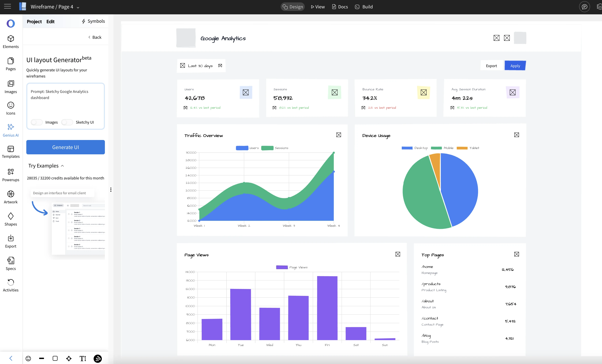
Task: Select the text tool in bottom toolbar
Action: pyautogui.click(x=83, y=358)
